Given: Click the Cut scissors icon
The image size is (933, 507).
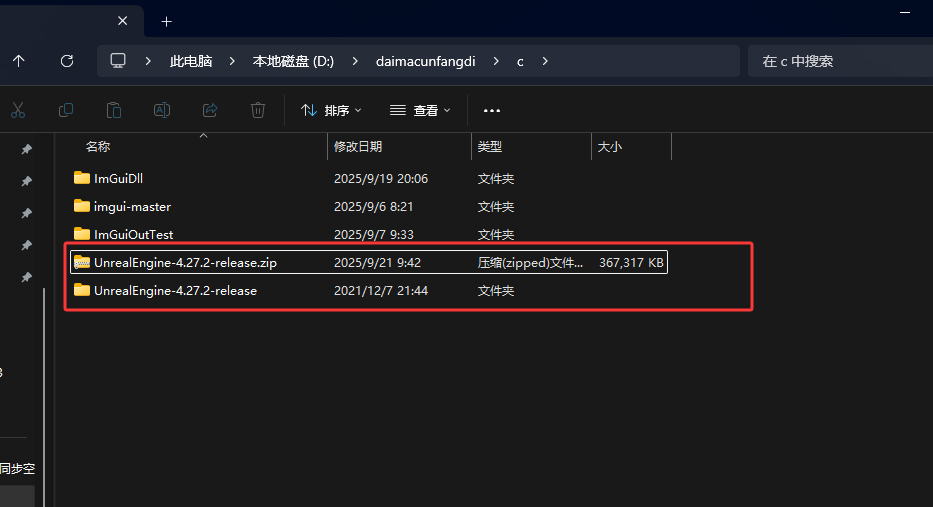Looking at the screenshot, I should click(18, 110).
